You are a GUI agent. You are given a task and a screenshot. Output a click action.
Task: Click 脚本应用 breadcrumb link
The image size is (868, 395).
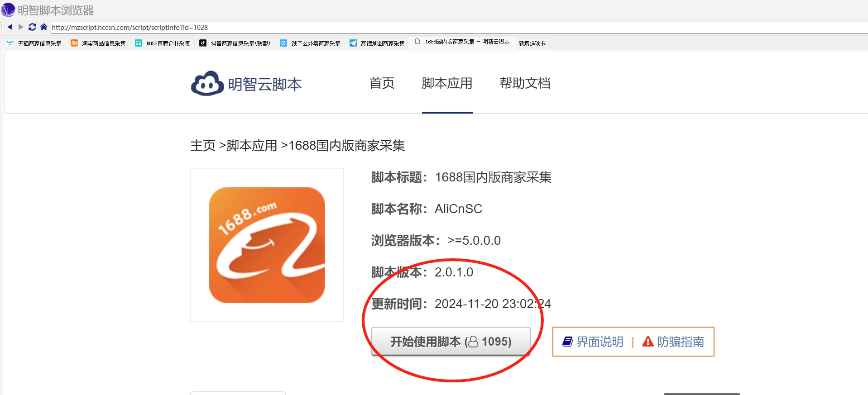[252, 146]
